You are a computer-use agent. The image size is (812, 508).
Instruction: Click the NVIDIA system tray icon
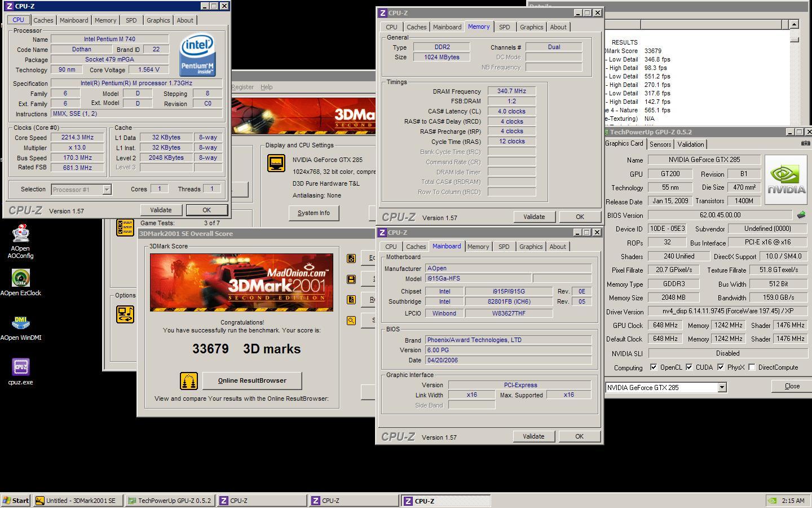[x=773, y=501]
